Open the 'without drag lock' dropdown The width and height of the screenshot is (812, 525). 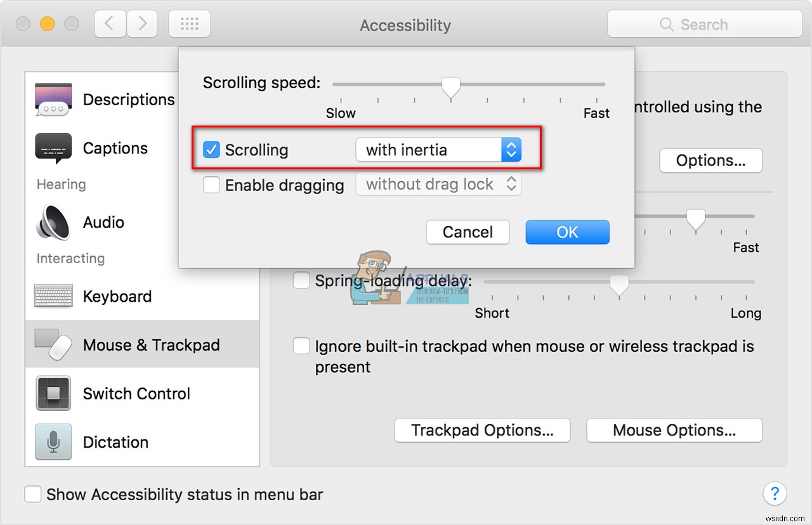[x=438, y=184]
